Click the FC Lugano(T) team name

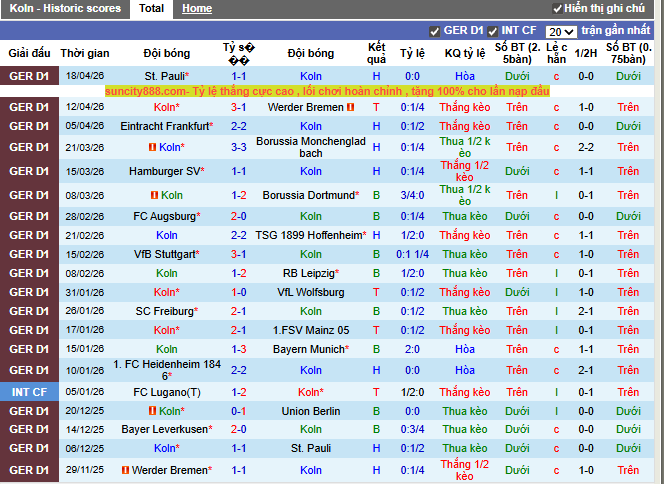point(167,392)
